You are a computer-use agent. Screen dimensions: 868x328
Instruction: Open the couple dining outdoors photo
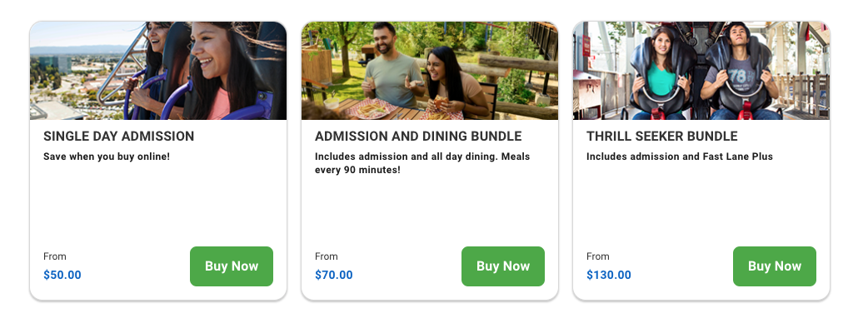coord(430,71)
